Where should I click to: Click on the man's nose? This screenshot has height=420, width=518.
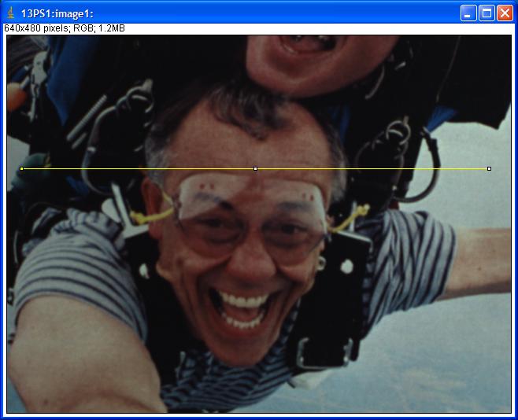253,252
